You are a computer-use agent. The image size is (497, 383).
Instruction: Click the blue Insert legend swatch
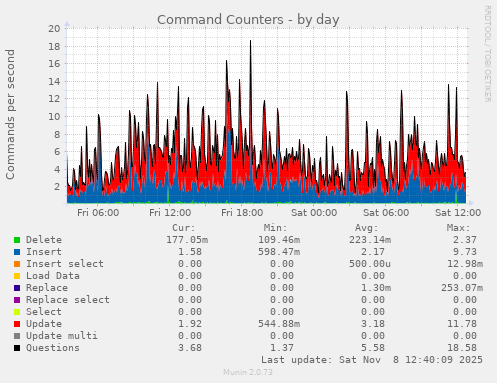click(x=17, y=252)
